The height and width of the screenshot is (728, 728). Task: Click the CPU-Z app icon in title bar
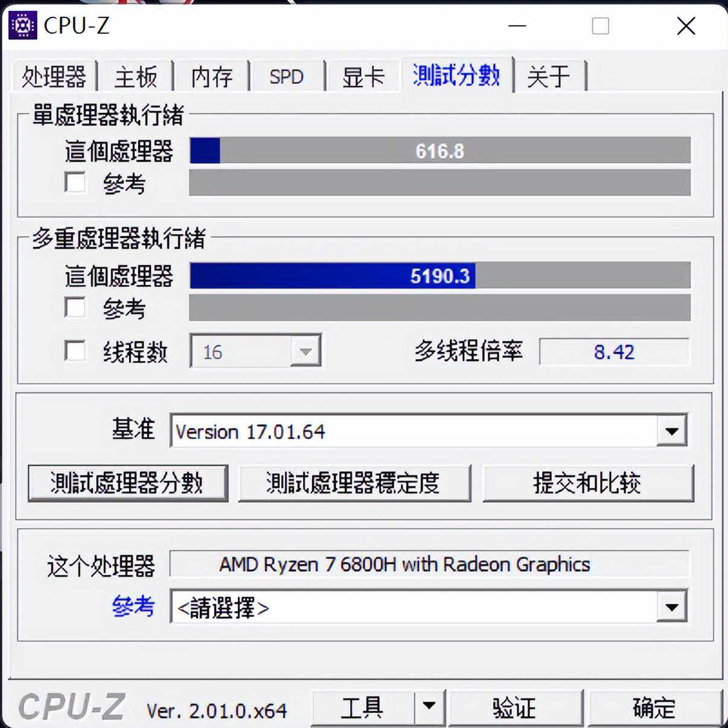pos(23,25)
